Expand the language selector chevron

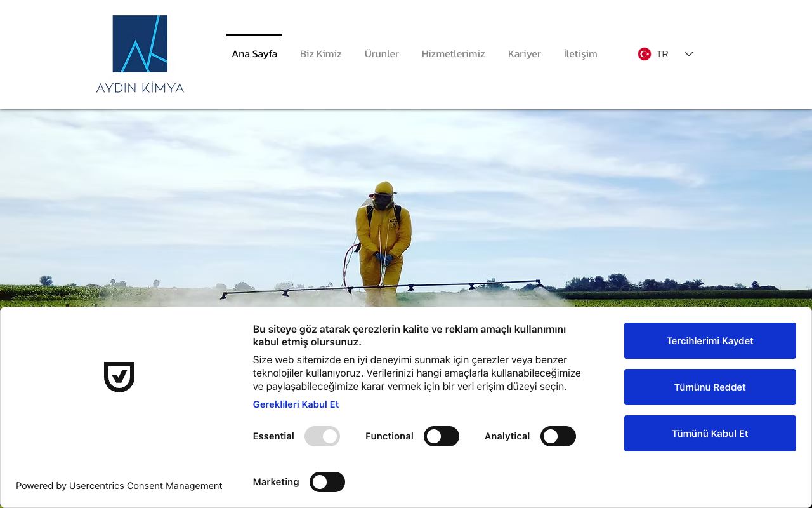pos(689,54)
